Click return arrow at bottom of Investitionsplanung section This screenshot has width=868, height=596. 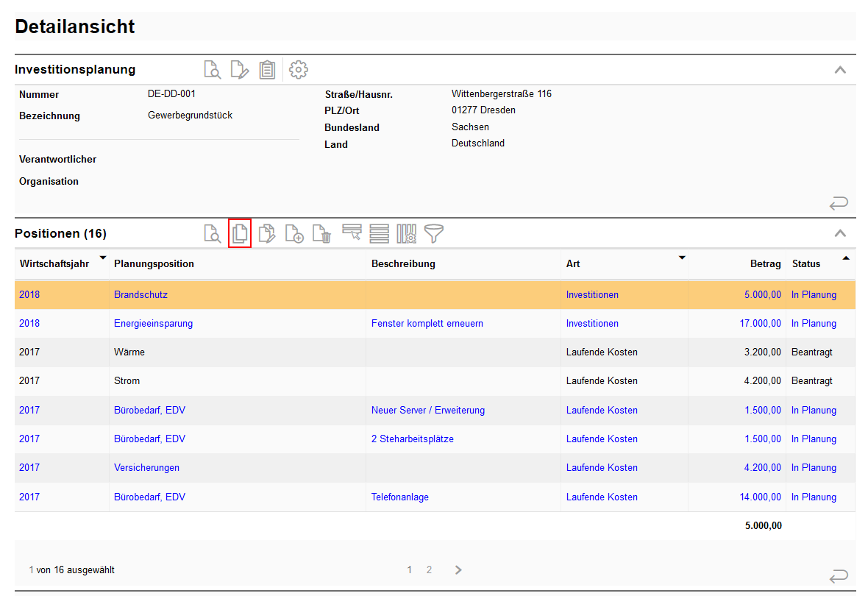coord(839,203)
